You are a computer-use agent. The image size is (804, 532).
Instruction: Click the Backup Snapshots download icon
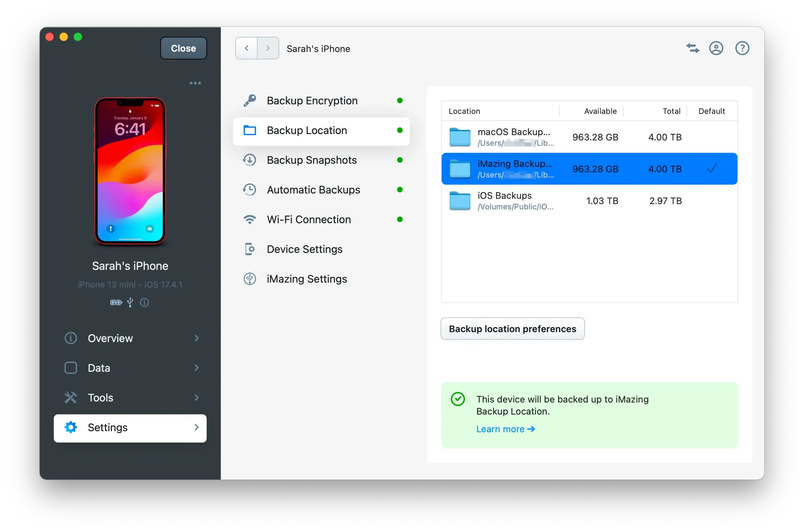tap(250, 160)
